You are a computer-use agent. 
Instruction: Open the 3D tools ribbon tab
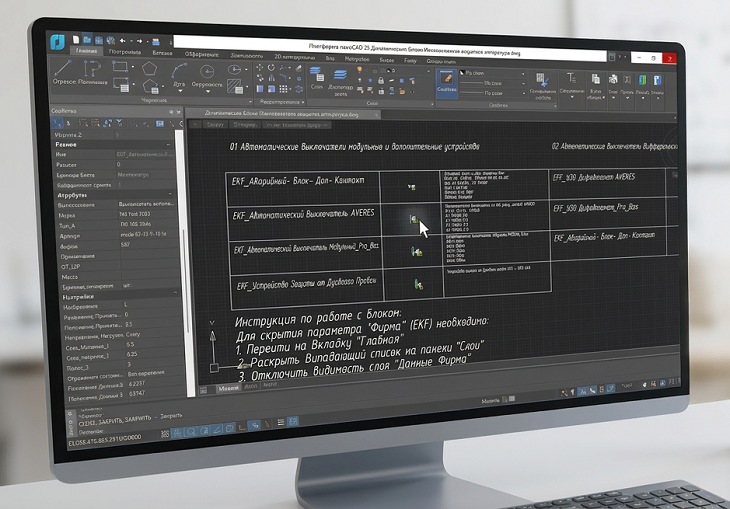[293, 57]
